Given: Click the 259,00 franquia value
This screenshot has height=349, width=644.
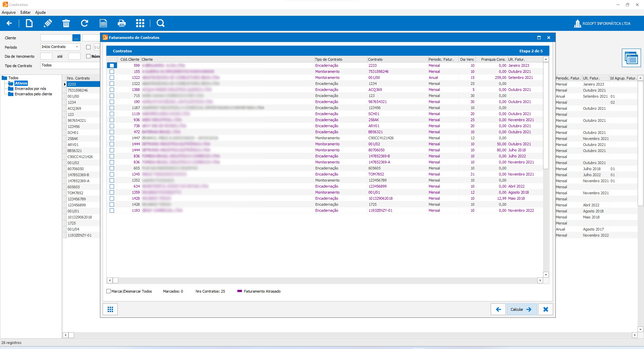Looking at the screenshot, I should (x=500, y=78).
